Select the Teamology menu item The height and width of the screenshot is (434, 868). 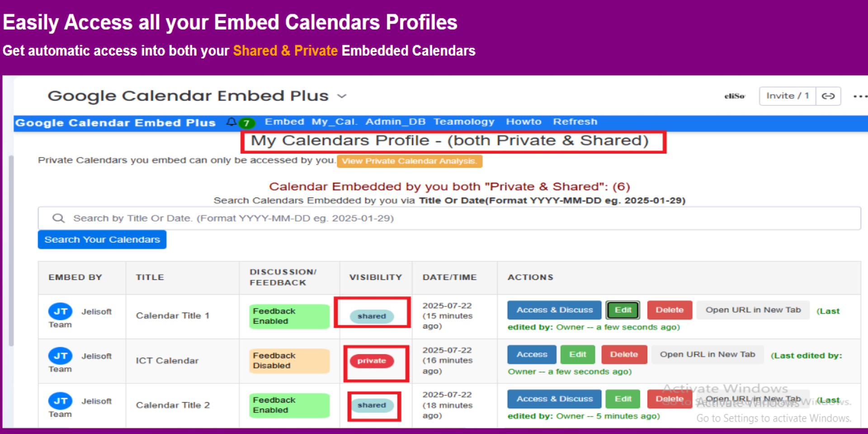(464, 122)
